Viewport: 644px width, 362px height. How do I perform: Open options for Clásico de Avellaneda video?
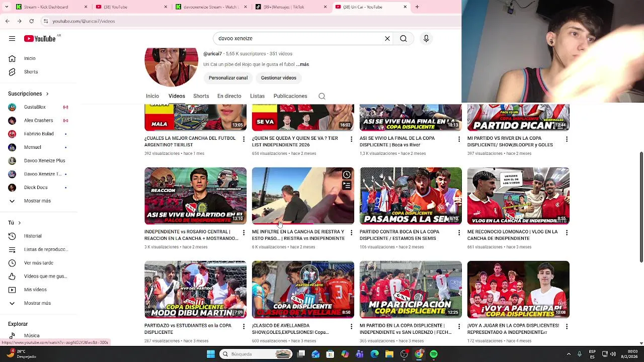(352, 326)
